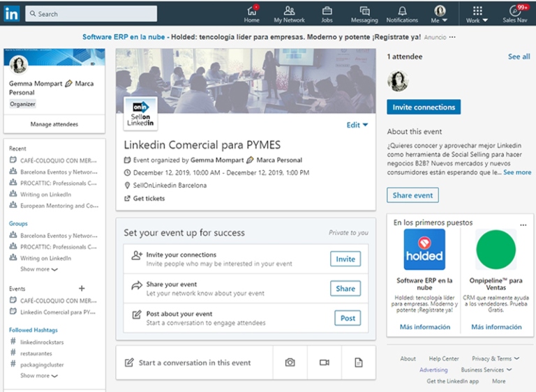Click the SellOnLinkedin Barcelona location text
The image size is (536, 392).
click(x=170, y=186)
